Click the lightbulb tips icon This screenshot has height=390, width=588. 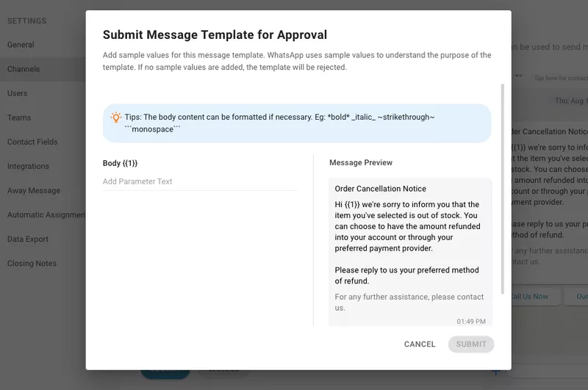tap(115, 118)
